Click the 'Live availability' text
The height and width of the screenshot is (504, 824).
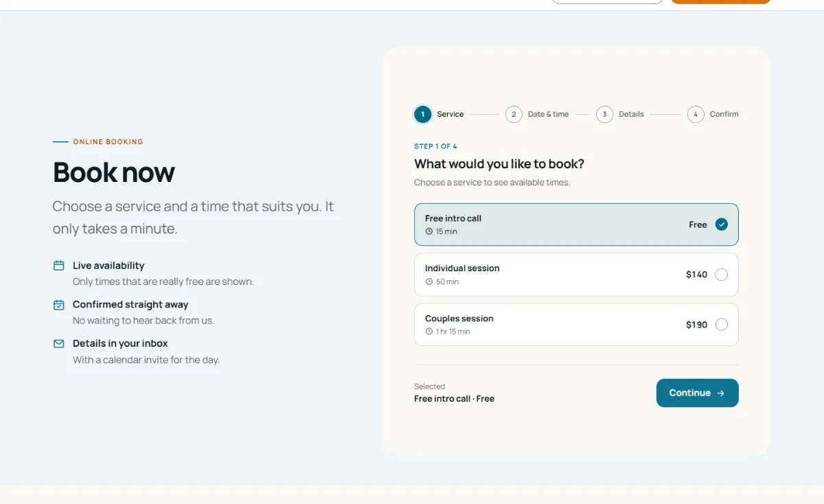[108, 266]
